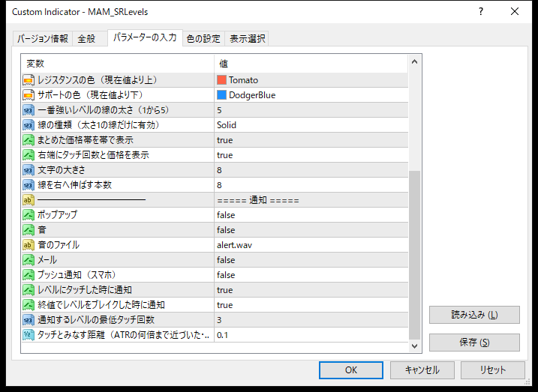The image size is (538, 392).
Task: Select the Tomato color swatch
Action: 221,80
